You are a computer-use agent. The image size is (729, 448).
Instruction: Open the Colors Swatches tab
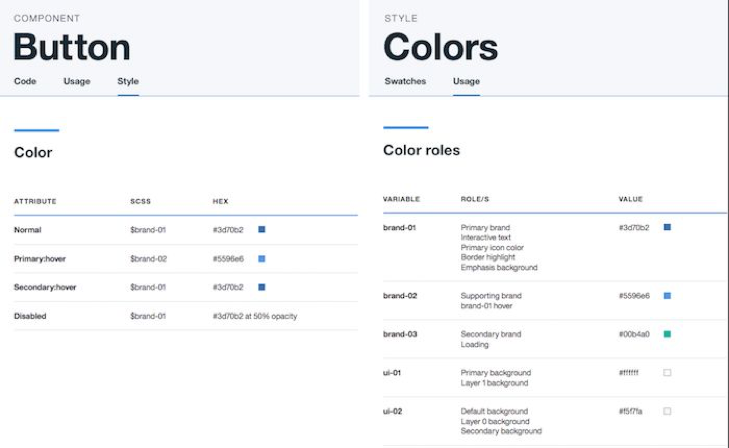point(405,81)
